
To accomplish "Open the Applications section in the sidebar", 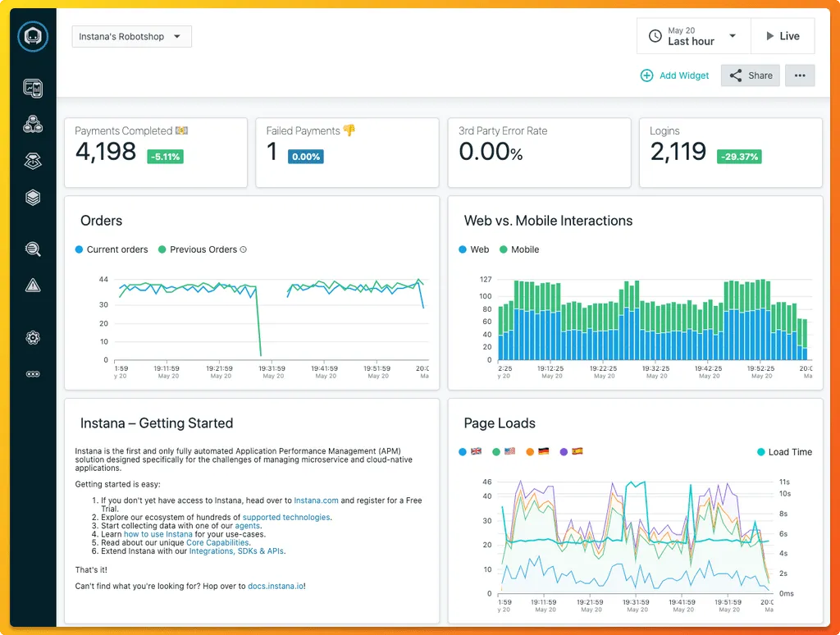I will click(33, 122).
